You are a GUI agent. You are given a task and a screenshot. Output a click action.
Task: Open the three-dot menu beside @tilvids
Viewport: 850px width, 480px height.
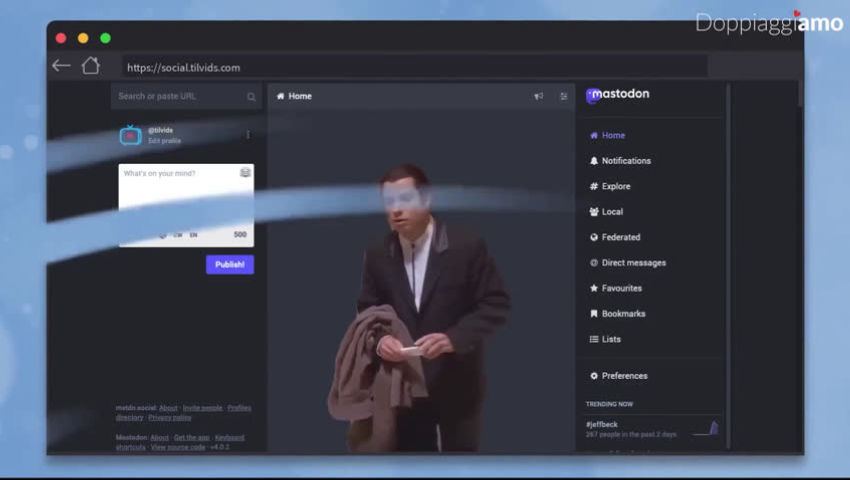[x=248, y=135]
